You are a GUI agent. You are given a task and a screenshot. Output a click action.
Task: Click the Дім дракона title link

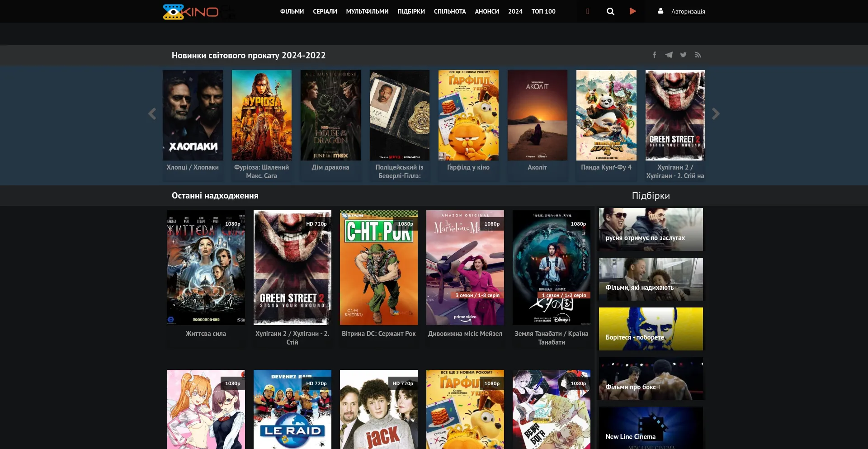[x=330, y=167]
